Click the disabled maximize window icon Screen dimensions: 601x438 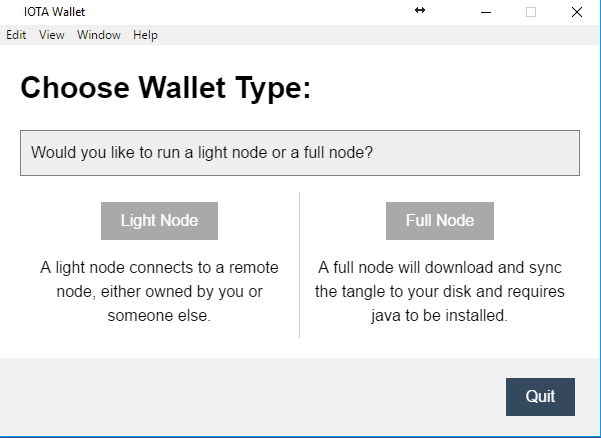(x=531, y=12)
